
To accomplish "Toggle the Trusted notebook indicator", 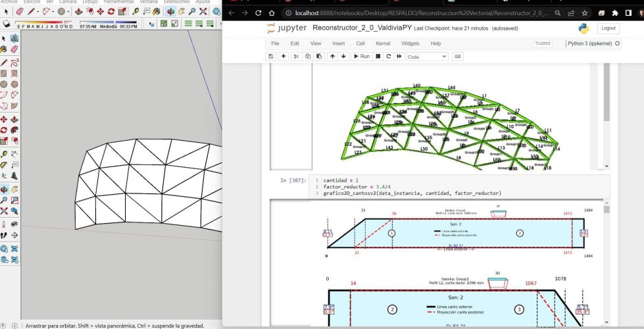I will tap(543, 43).
